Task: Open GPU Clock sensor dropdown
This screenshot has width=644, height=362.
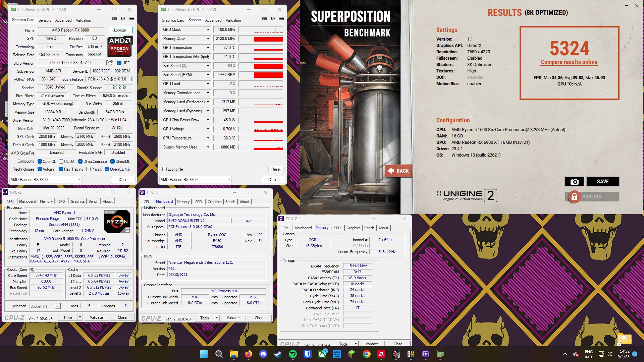Action: 208,29
